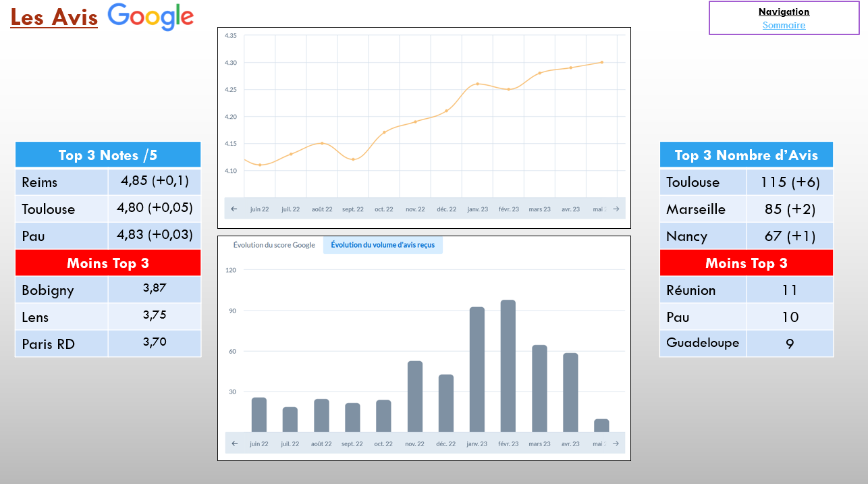Click the Les Avis page title

pyautogui.click(x=54, y=18)
